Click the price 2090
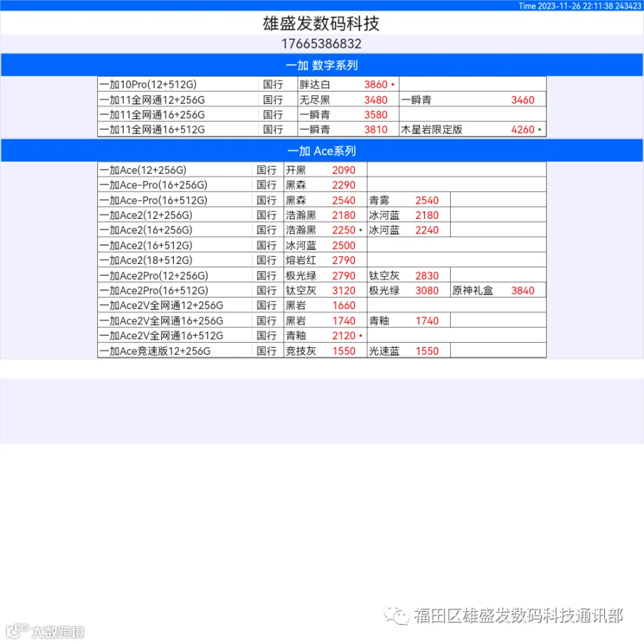This screenshot has width=644, height=644. (343, 170)
